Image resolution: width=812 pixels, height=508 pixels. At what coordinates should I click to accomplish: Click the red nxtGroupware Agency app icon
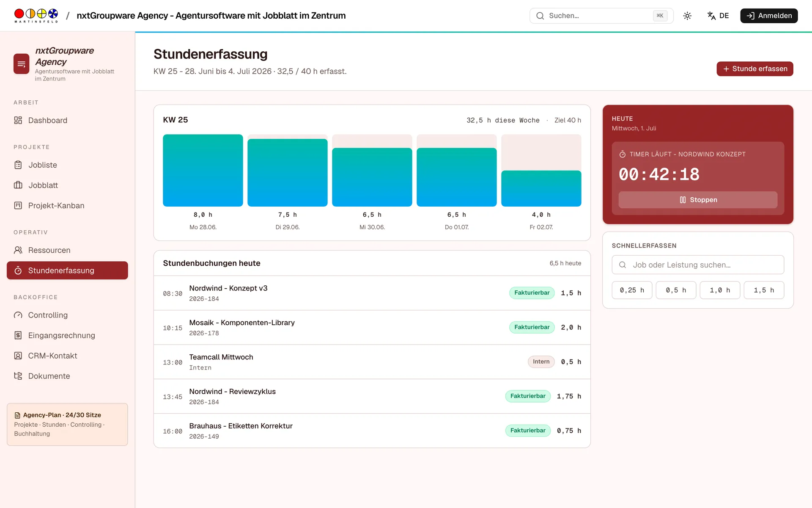point(21,64)
